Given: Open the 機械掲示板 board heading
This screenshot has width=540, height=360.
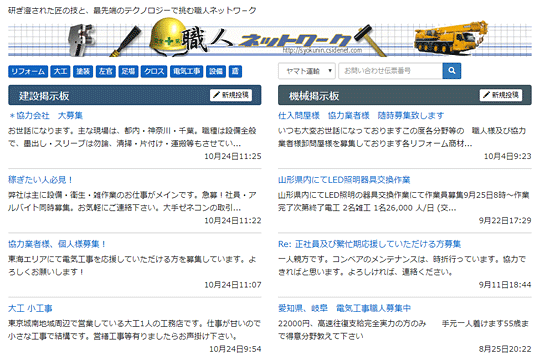Looking at the screenshot, I should pos(314,96).
